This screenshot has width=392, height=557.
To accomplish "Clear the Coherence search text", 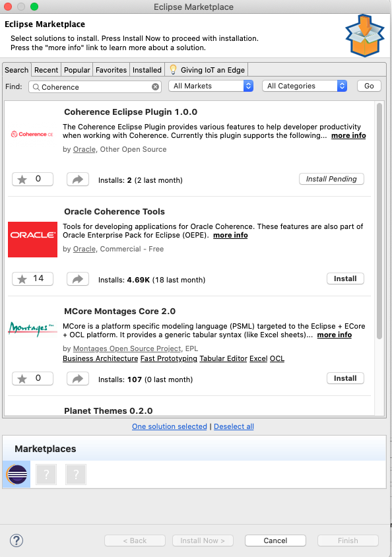I will 156,87.
